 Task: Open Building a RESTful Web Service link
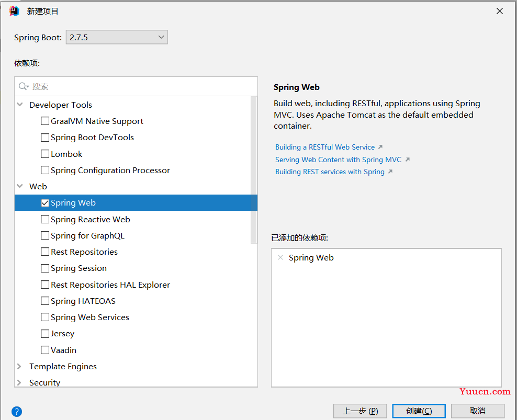click(x=325, y=147)
